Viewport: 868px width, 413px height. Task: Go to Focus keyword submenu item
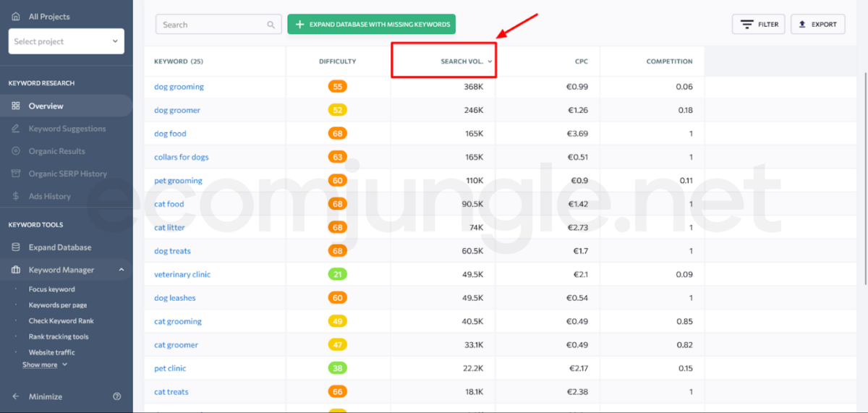[x=51, y=289]
